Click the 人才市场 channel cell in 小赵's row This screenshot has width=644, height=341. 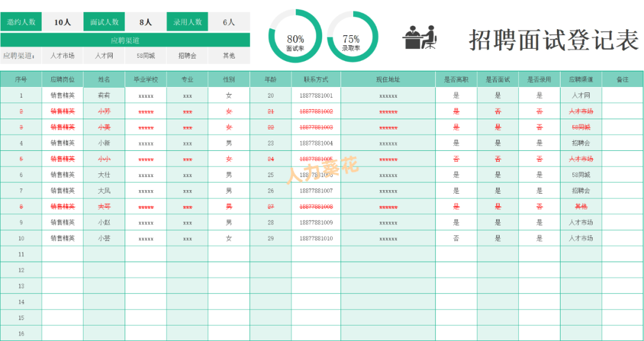[x=581, y=223]
